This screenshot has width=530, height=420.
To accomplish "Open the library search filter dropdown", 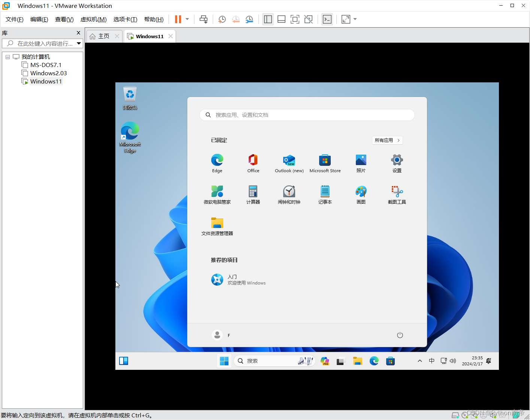I will pos(79,43).
